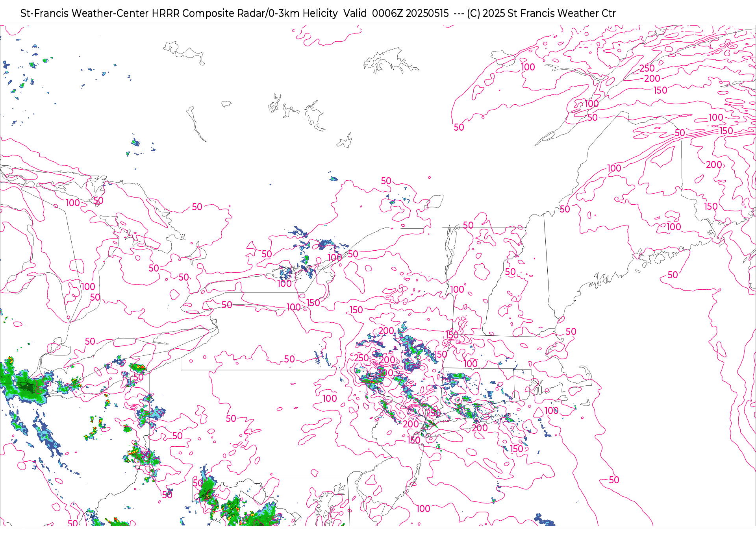Click the "Valid 0006Z 20250515" timestamp text
This screenshot has height=551, width=756.
coord(396,13)
